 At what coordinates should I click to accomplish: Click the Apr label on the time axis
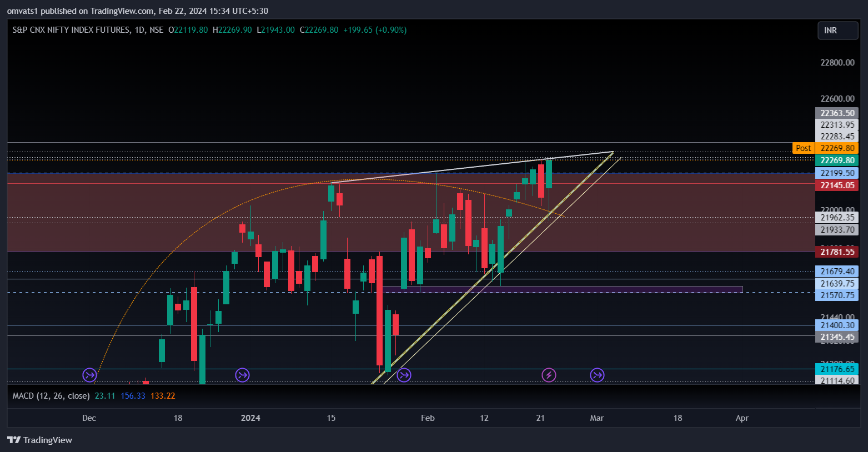(742, 418)
